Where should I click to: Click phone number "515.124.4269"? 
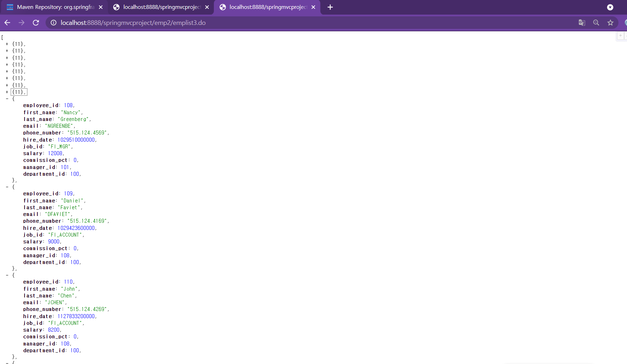(x=87, y=309)
